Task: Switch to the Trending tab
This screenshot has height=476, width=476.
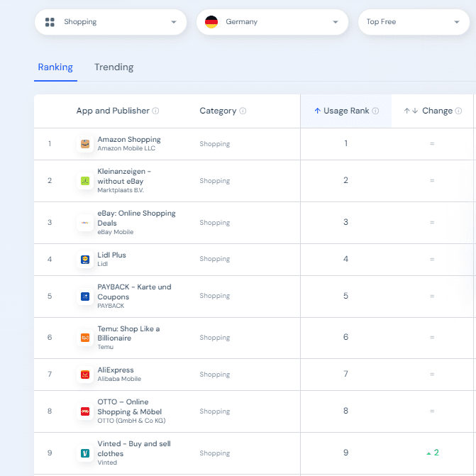Action: (114, 67)
